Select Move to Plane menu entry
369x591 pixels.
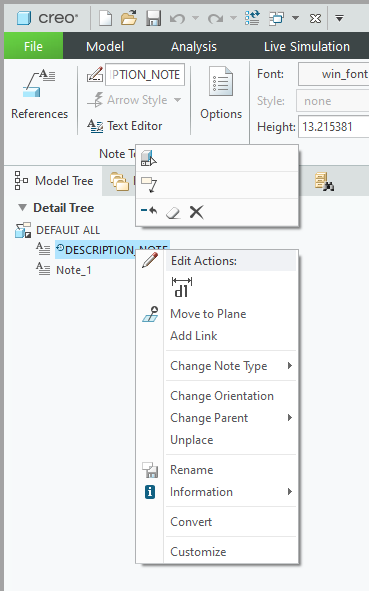coord(208,314)
